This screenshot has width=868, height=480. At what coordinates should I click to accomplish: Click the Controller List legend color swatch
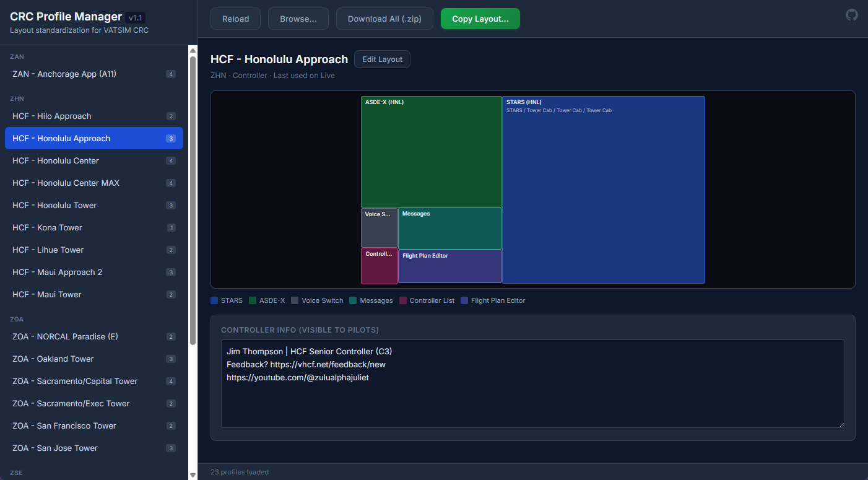[403, 300]
